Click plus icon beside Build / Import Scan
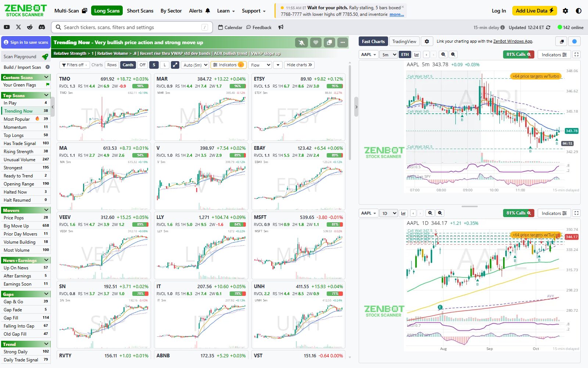This screenshot has width=588, height=368. coord(47,67)
